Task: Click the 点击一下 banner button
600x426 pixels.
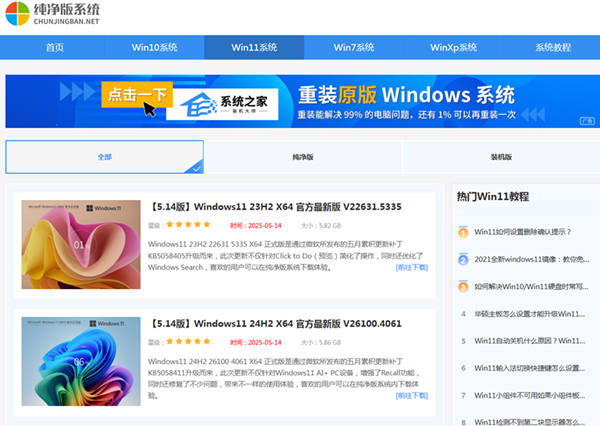Action: [137, 94]
